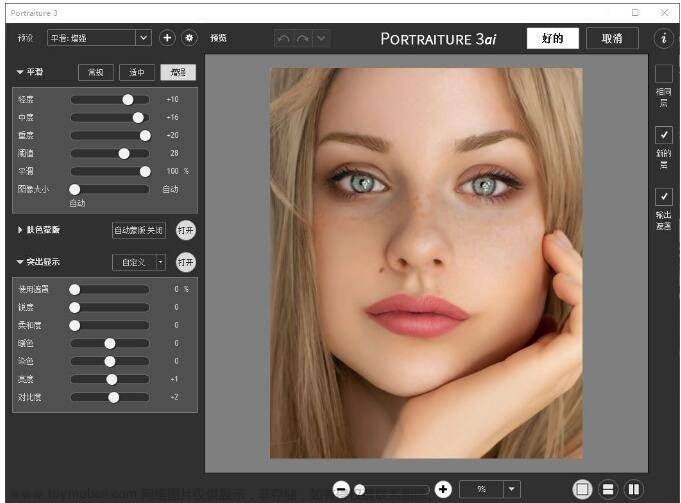The height and width of the screenshot is (503, 681).
Task: Expand the 肤色蒙版 skin mask section
Action: [x=20, y=230]
